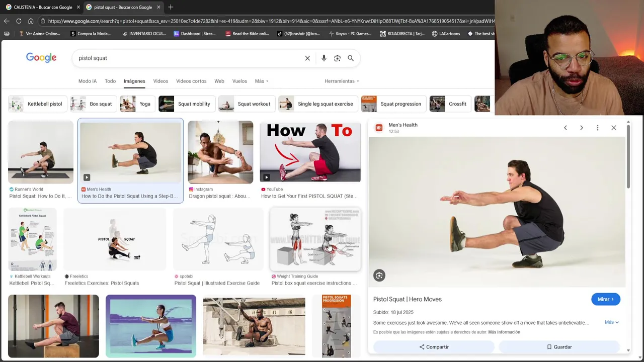Select Modo IA search tab
This screenshot has width=644, height=362.
pos(88,81)
